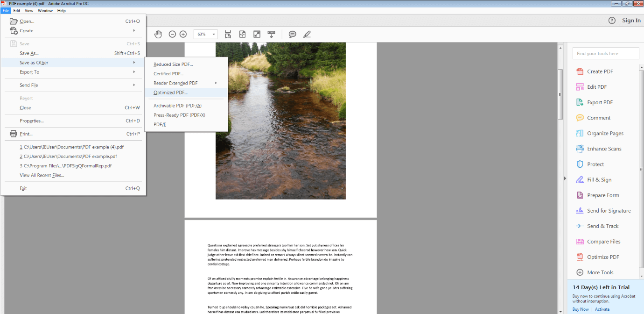Choose Print... from the File menu
Image resolution: width=644 pixels, height=314 pixels.
click(x=73, y=134)
